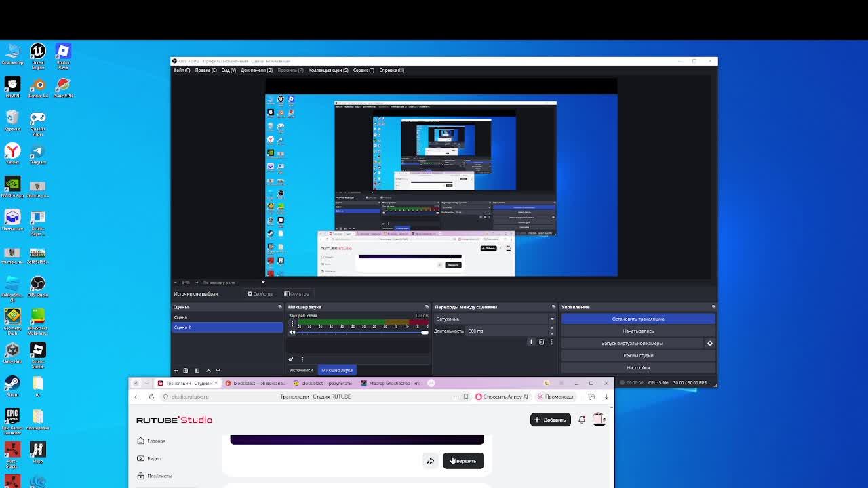
Task: Open the OBS Help menu
Action: tap(392, 70)
